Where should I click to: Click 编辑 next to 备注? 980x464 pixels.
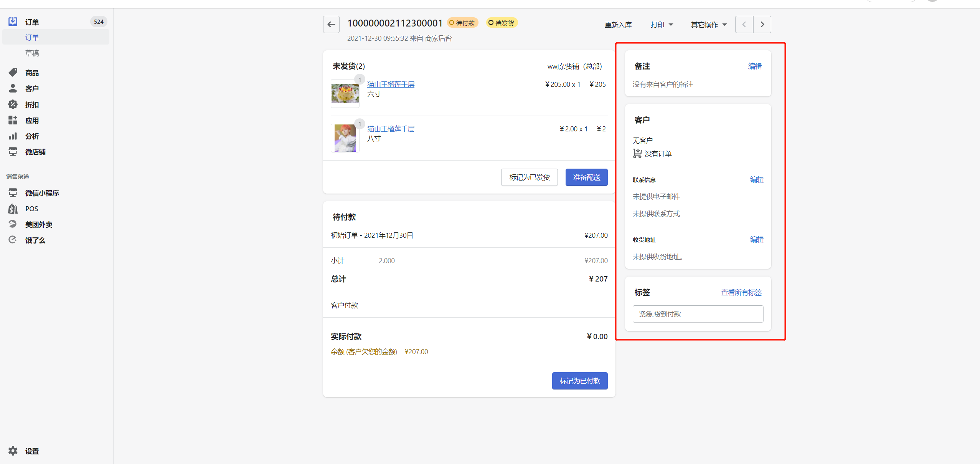click(x=754, y=66)
